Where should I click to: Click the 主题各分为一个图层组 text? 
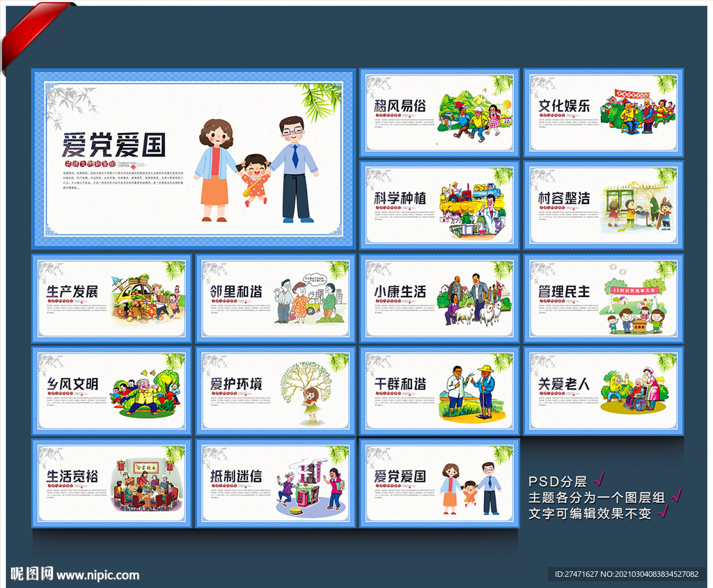(x=597, y=498)
